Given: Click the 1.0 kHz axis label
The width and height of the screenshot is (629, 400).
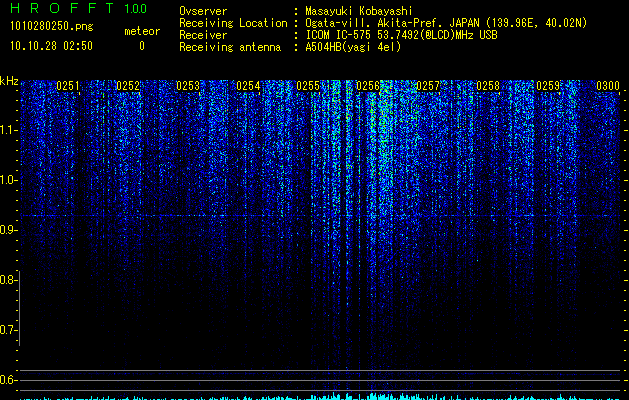Looking at the screenshot, I should (x=7, y=180).
